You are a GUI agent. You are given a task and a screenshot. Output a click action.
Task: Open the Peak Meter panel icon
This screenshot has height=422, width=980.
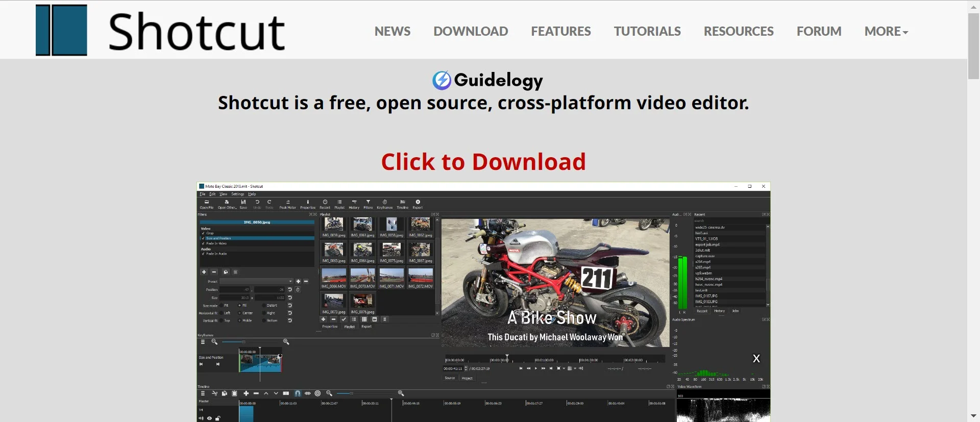(288, 204)
